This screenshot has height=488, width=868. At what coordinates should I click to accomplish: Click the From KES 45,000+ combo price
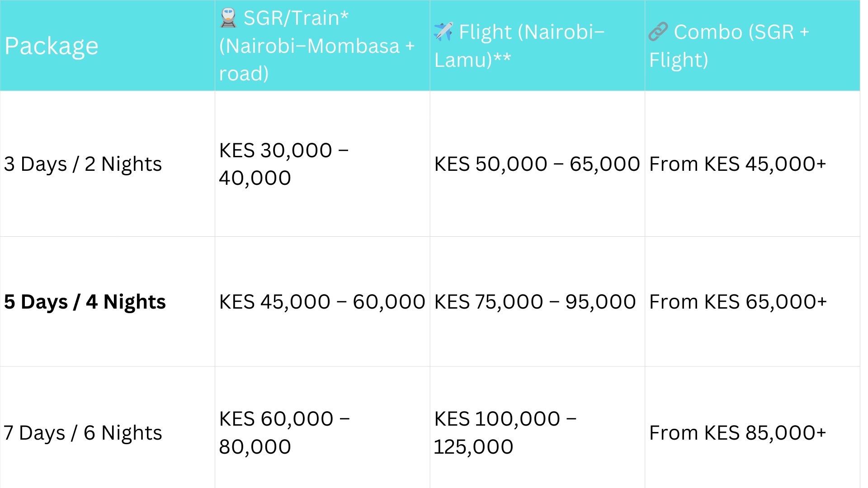pos(737,164)
